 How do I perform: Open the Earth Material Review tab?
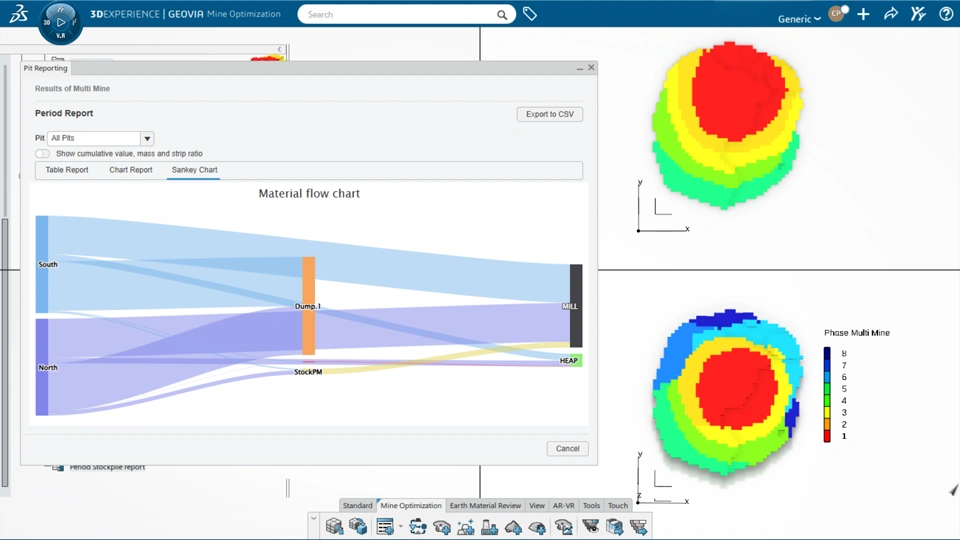click(485, 506)
